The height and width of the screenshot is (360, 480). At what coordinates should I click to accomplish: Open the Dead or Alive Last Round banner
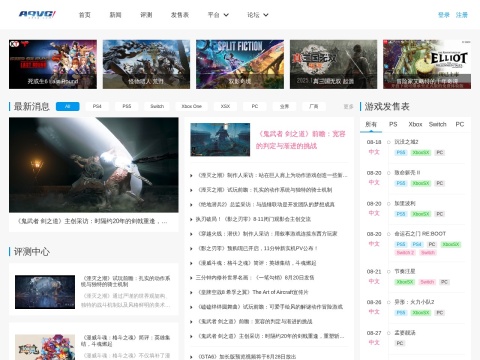pyautogui.click(x=53, y=64)
